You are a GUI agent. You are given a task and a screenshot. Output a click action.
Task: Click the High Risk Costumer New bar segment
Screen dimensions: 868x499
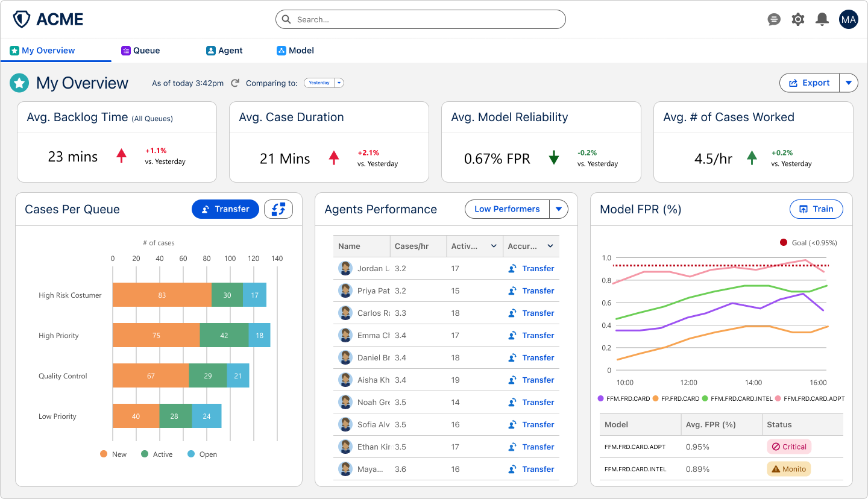click(x=162, y=295)
